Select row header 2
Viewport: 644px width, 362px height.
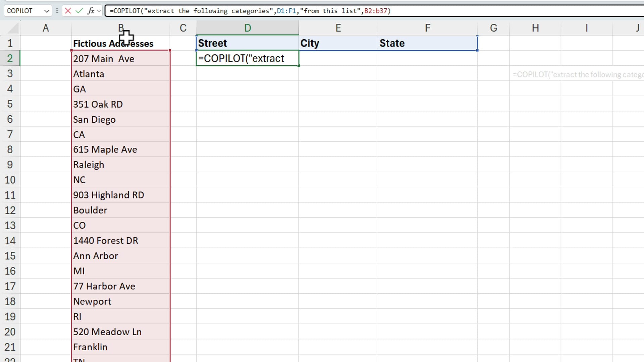(x=10, y=58)
